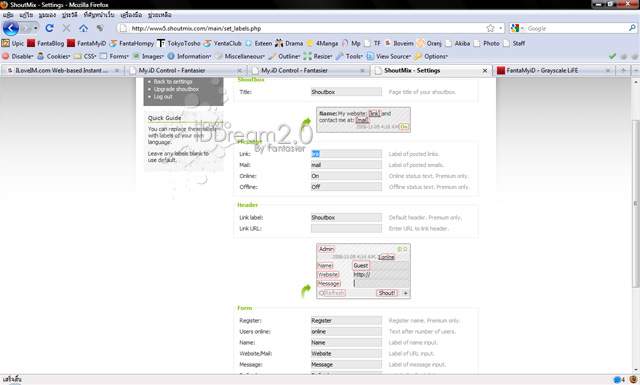
Task: Reload the page with the refresh icon
Action: 49,28
